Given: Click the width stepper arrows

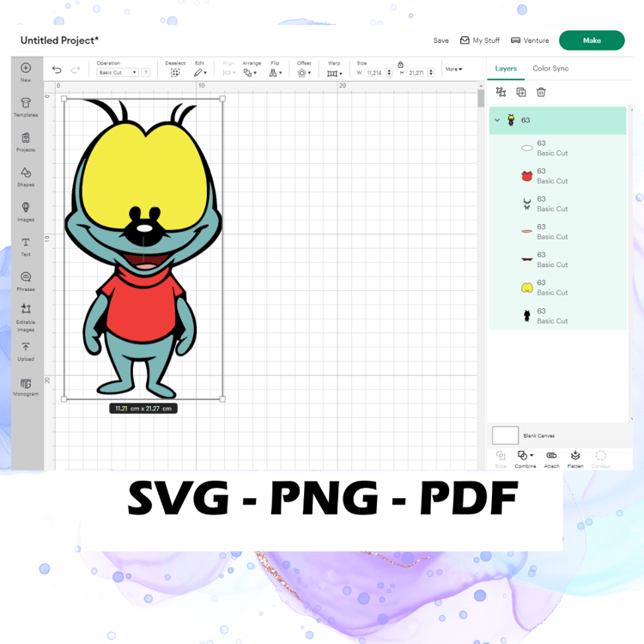Looking at the screenshot, I should [x=389, y=72].
